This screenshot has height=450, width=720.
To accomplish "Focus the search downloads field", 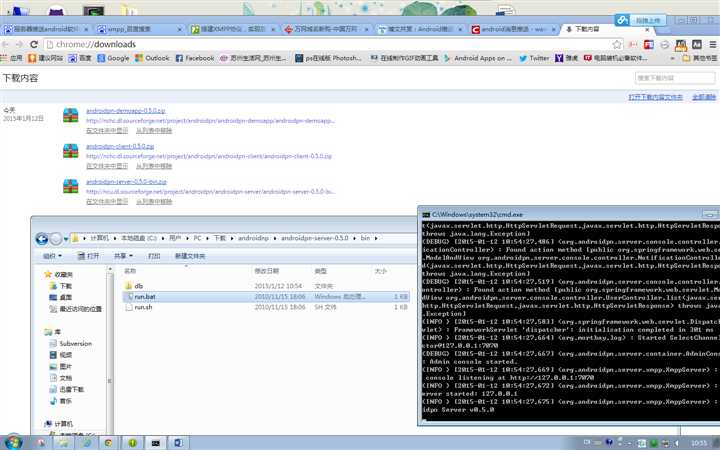I will (x=675, y=78).
